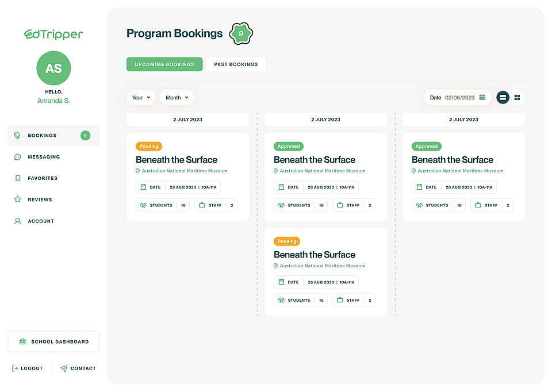Image resolution: width=552 pixels, height=392 pixels.
Task: Open the calendar icon in Date field
Action: (x=482, y=98)
